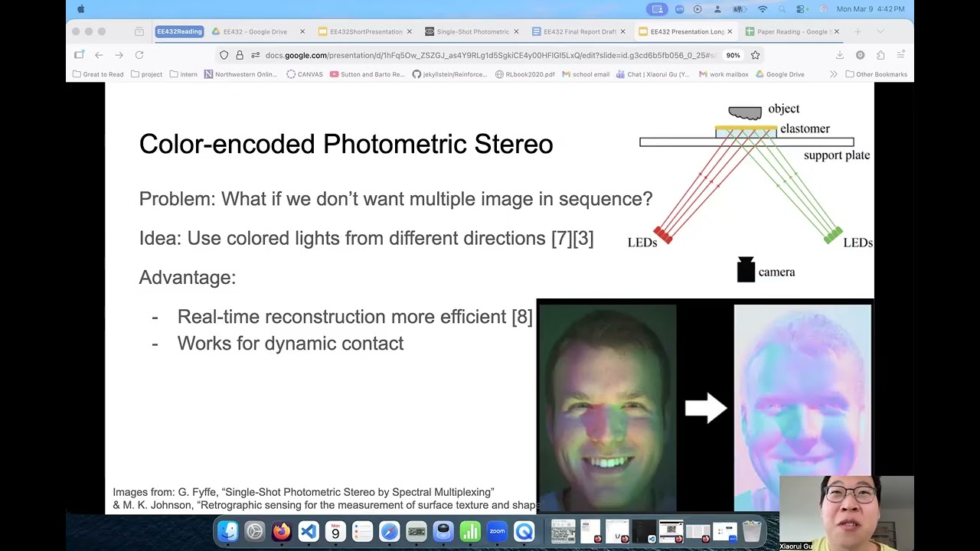The image size is (980, 551).
Task: Open jekyllstein/Reinforce GitHub bookmark
Action: [449, 74]
